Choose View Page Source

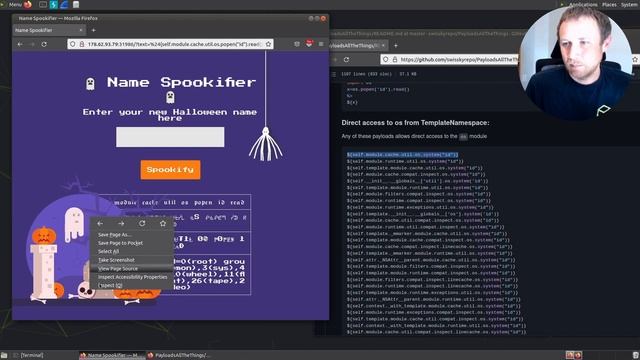pos(131,269)
